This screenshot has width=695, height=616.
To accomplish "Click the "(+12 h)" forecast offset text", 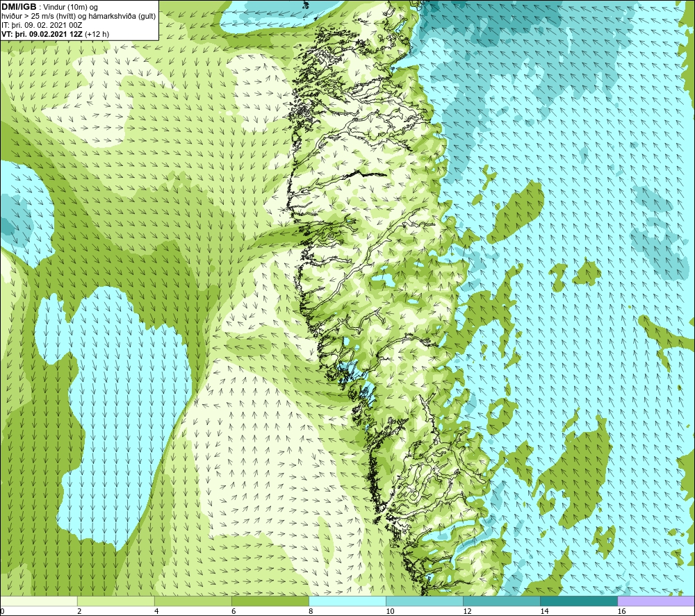I will coord(97,34).
